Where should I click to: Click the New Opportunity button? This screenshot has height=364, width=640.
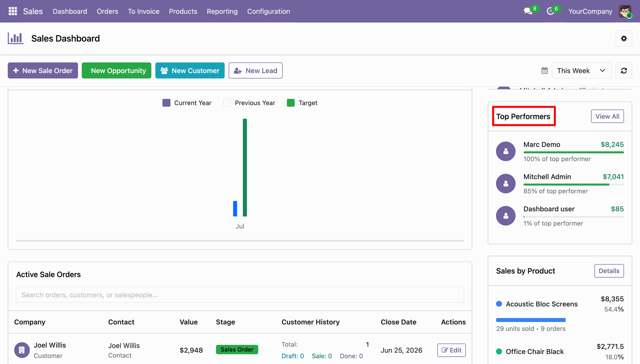click(x=116, y=71)
